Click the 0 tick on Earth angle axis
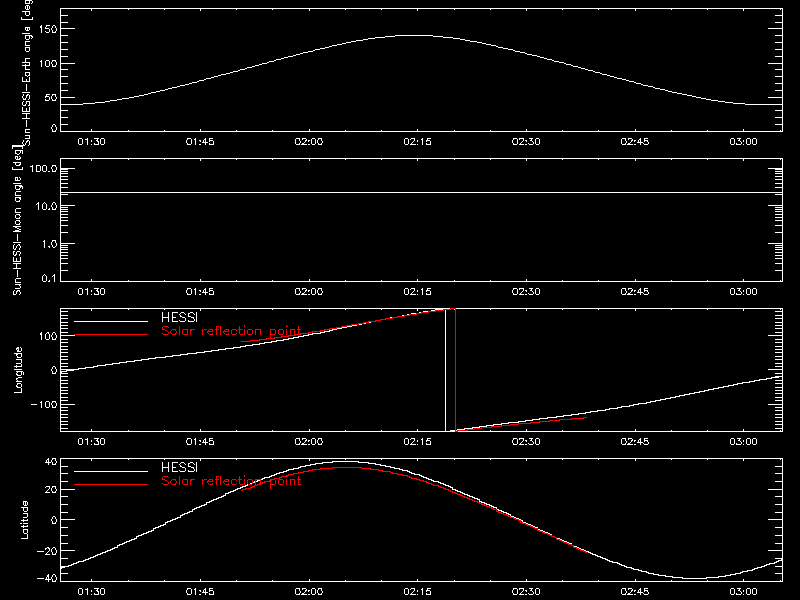800x600 pixels. pyautogui.click(x=54, y=128)
